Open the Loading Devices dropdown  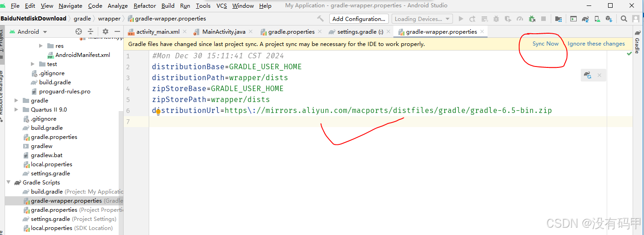coord(421,19)
